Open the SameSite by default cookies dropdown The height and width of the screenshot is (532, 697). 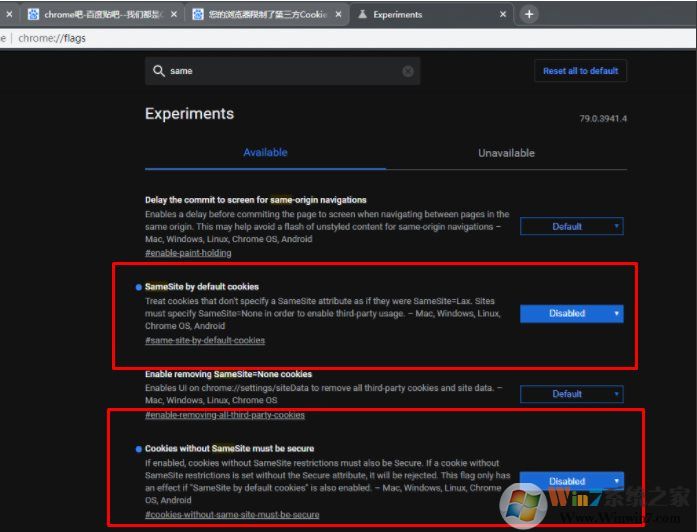click(x=571, y=313)
